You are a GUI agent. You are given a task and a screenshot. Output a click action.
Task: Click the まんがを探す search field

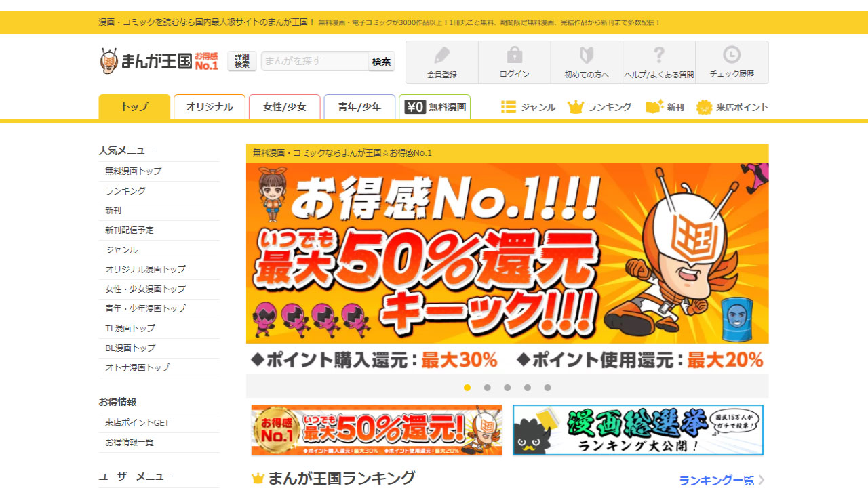[x=315, y=61]
